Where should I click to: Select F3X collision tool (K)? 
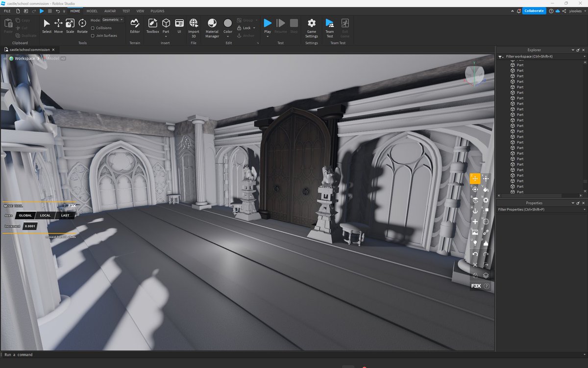[486, 211]
